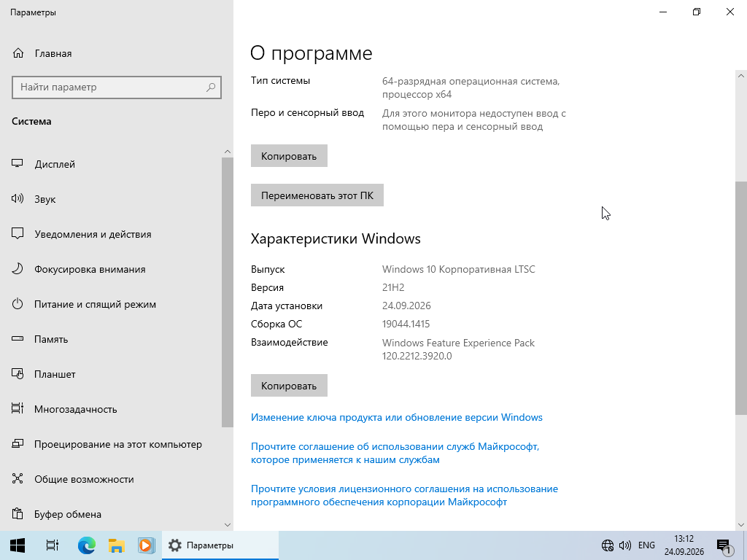Click Копировать under device specifications
Screen dimensions: 747x560
(289, 156)
